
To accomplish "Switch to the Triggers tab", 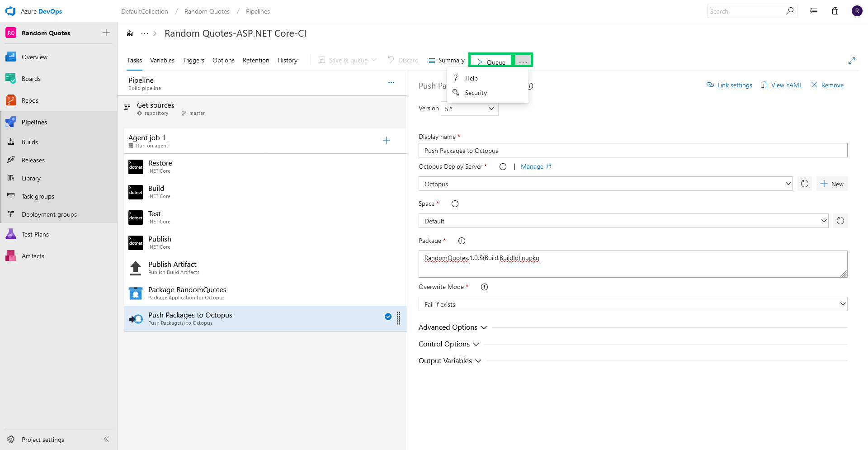I will pyautogui.click(x=193, y=60).
